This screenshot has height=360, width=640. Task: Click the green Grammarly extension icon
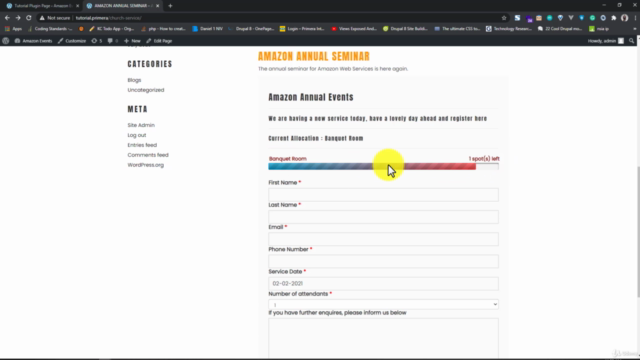point(592,18)
